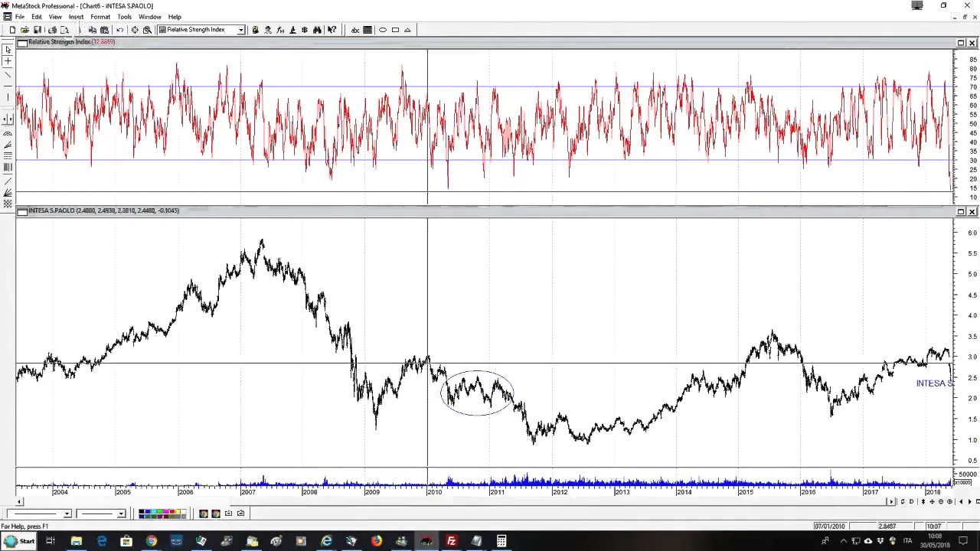This screenshot has height=551, width=980.
Task: Open the Window menu
Action: [149, 17]
